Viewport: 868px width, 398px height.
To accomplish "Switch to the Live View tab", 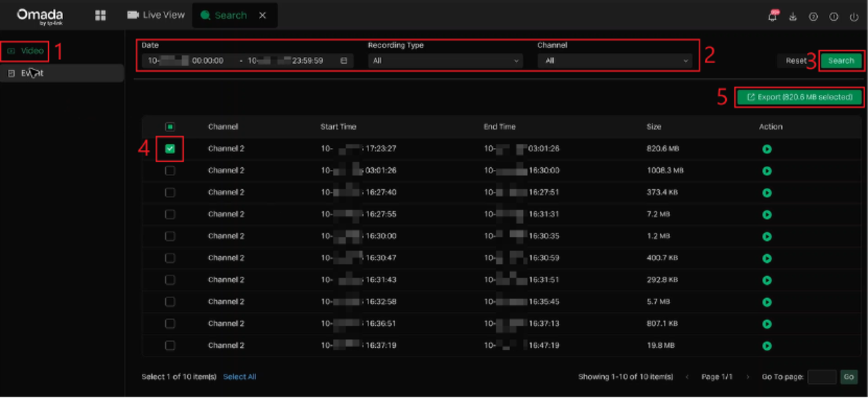I will pyautogui.click(x=156, y=15).
